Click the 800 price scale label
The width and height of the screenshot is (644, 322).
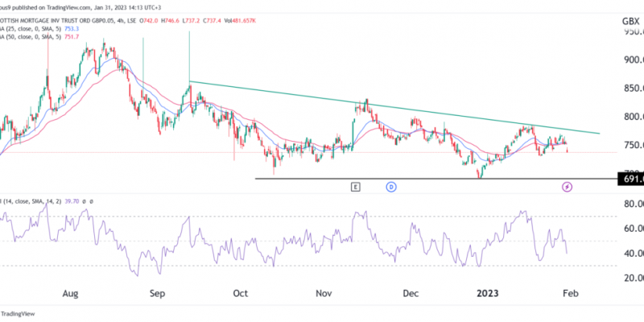(633, 117)
